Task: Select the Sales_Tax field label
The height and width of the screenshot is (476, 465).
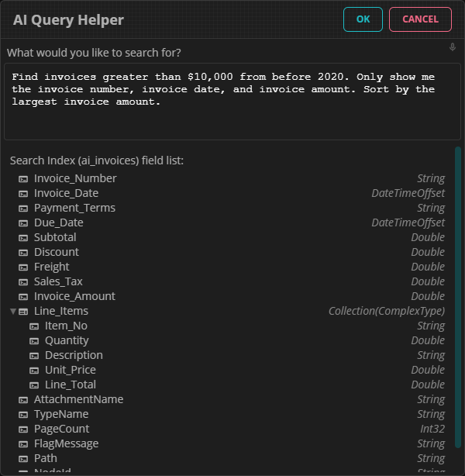Action: 58,281
